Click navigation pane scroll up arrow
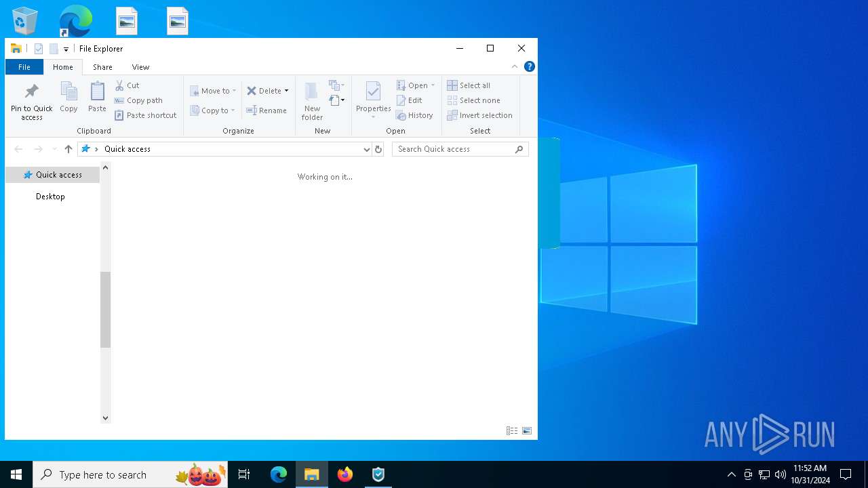 pyautogui.click(x=105, y=167)
